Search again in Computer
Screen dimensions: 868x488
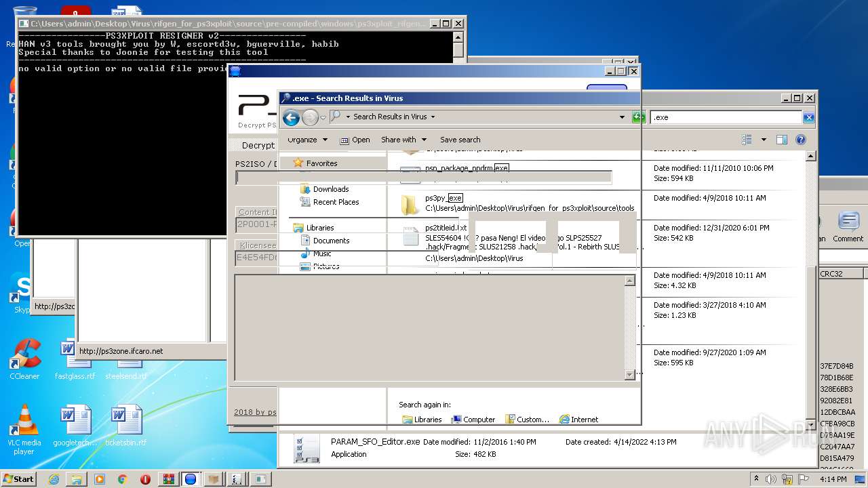(x=473, y=420)
